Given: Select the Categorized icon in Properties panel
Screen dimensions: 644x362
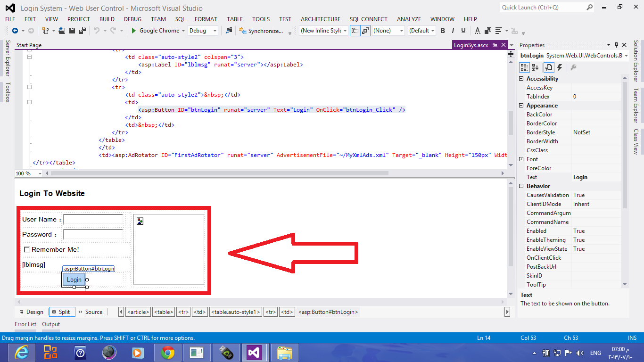Looking at the screenshot, I should [524, 67].
